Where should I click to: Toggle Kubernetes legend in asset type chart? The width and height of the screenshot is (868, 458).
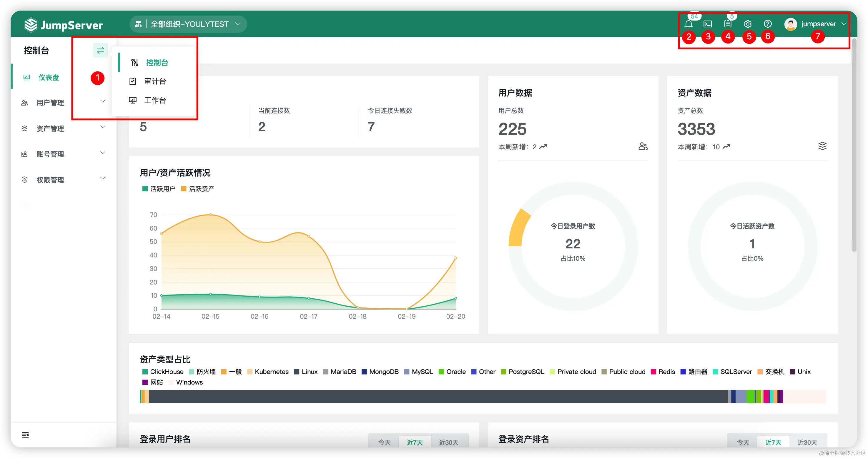(268, 372)
